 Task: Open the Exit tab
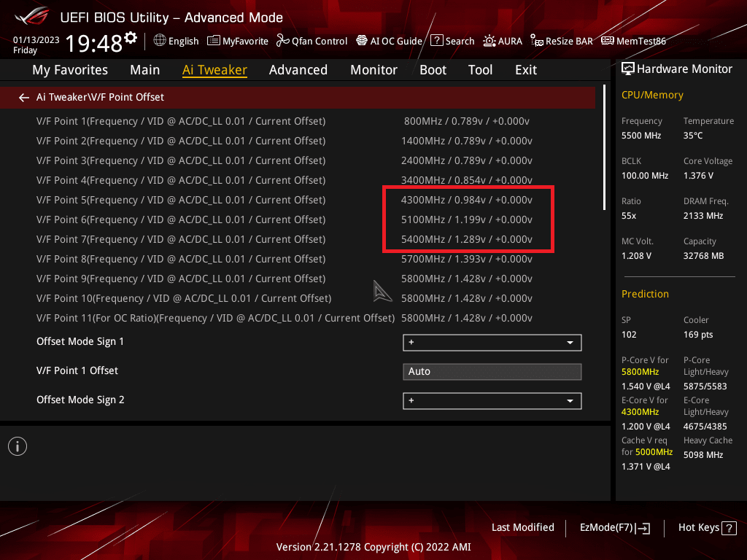point(526,70)
